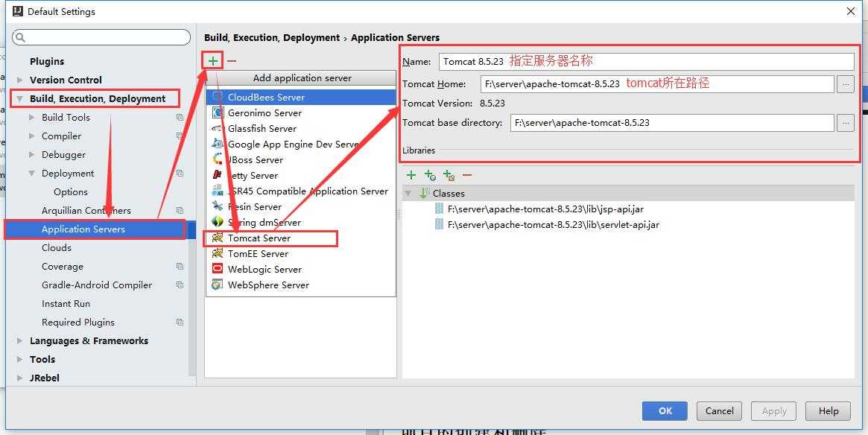Click the Cancel button
868x435 pixels.
[719, 410]
